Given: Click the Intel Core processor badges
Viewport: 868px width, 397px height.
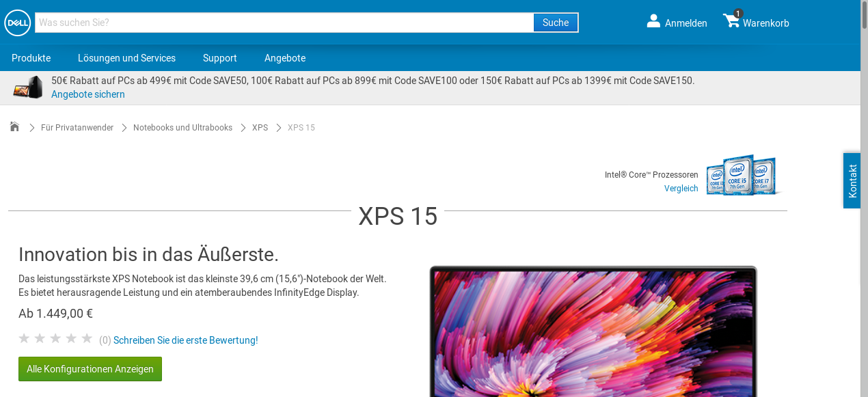Looking at the screenshot, I should tap(744, 175).
